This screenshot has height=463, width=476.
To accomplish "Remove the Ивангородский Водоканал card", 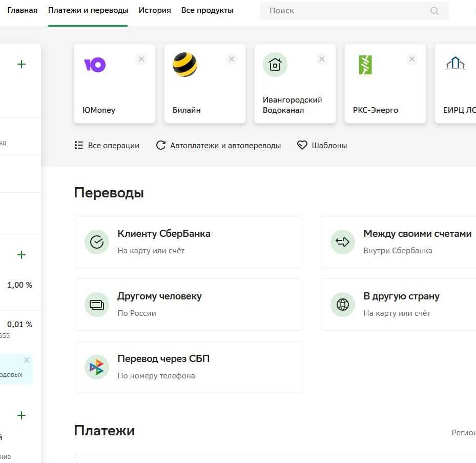I will tap(322, 59).
